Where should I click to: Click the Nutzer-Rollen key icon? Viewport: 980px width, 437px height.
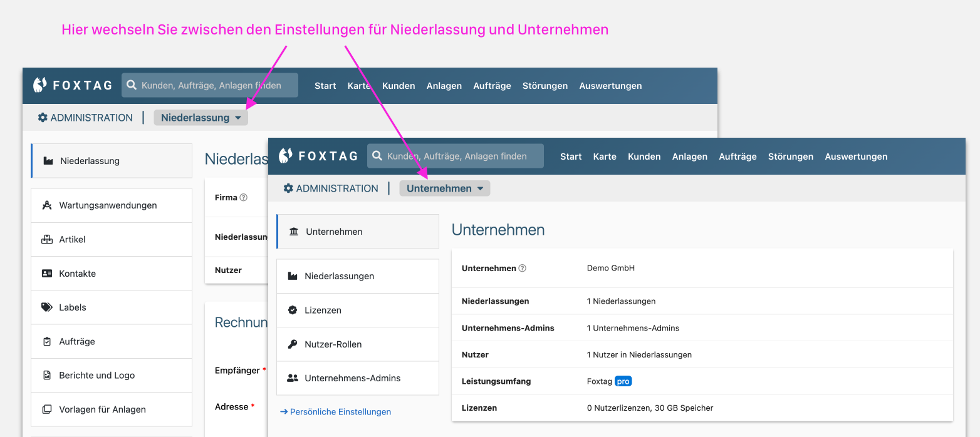click(293, 344)
